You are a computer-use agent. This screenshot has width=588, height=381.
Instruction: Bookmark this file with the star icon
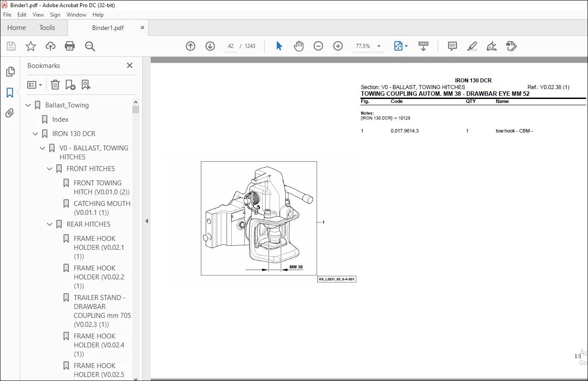pyautogui.click(x=31, y=46)
